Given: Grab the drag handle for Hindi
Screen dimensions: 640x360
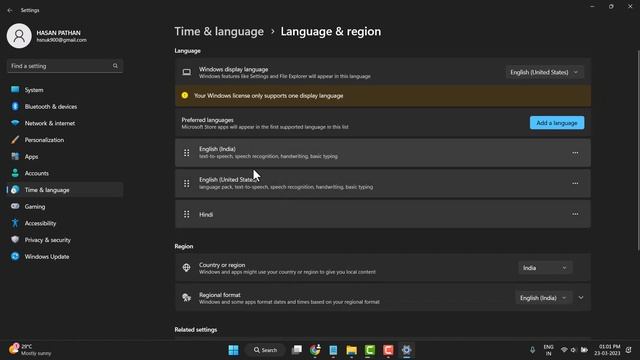Looking at the screenshot, I should tap(187, 214).
